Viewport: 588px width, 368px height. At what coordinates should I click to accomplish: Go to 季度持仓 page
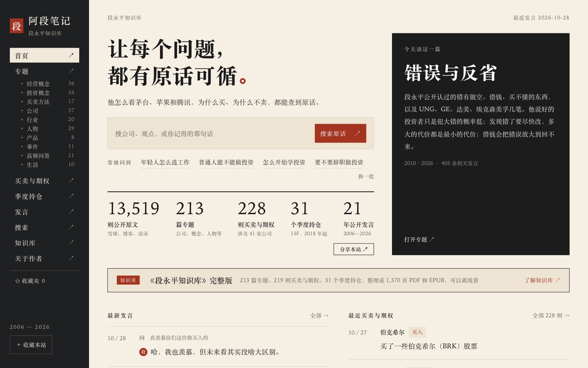point(44,196)
